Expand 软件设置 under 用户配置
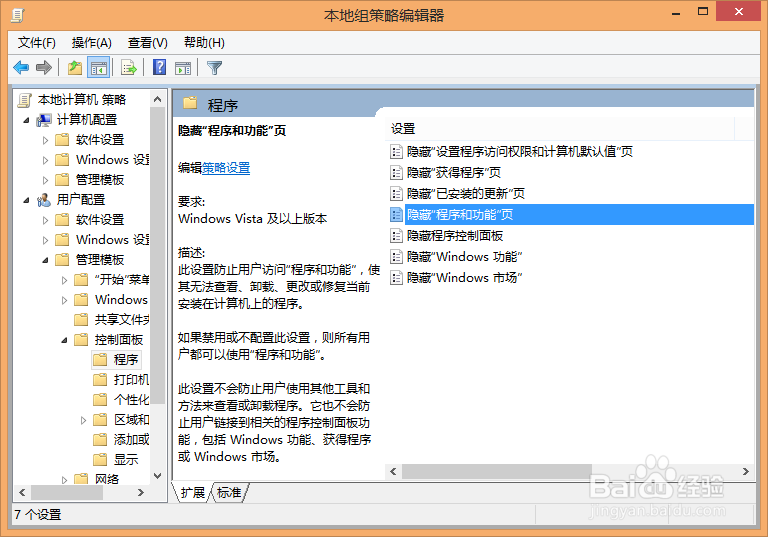The height and width of the screenshot is (537, 768). click(45, 220)
